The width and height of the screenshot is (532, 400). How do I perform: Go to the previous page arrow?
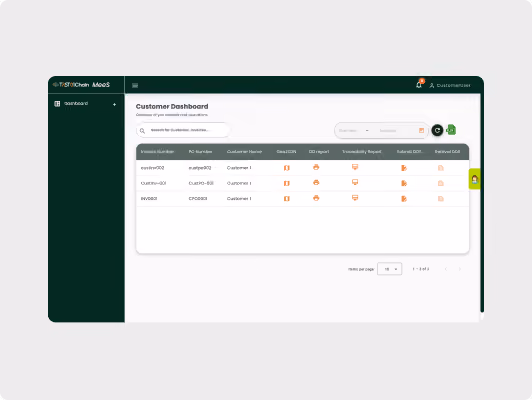coord(445,269)
